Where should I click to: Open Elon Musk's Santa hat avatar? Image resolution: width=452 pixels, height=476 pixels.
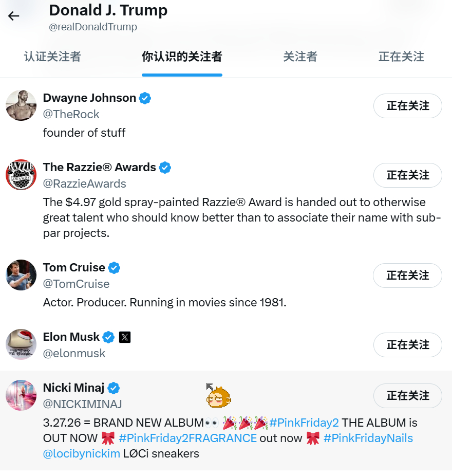click(x=21, y=344)
